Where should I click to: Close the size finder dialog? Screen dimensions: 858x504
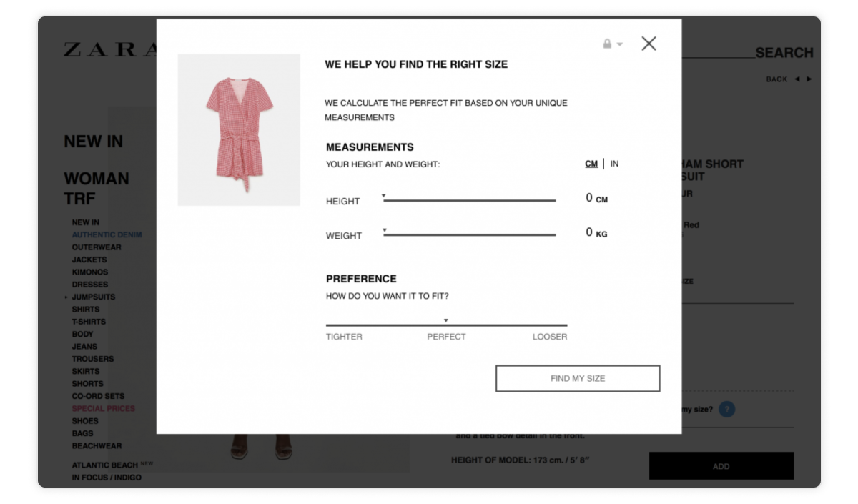(x=649, y=44)
